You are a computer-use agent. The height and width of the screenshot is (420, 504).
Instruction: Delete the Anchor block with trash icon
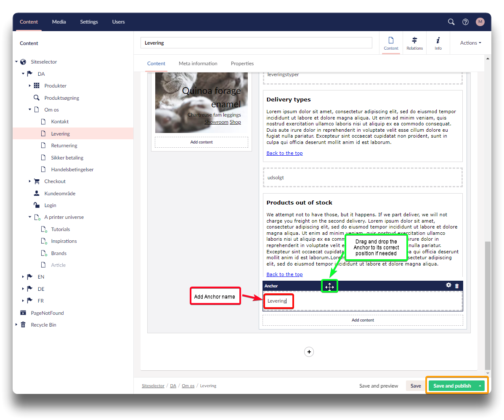click(x=457, y=286)
